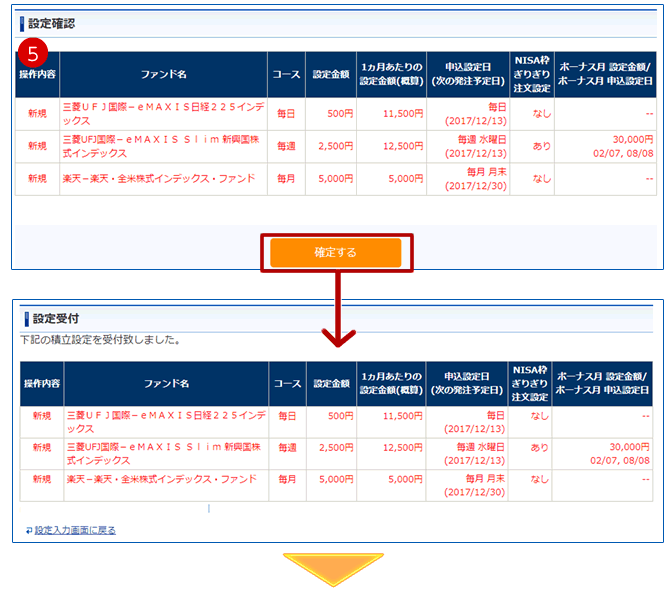Click the NISA枠ぎりぎり注文設定 header in 設定受付
The width and height of the screenshot is (668, 591).
tap(530, 383)
